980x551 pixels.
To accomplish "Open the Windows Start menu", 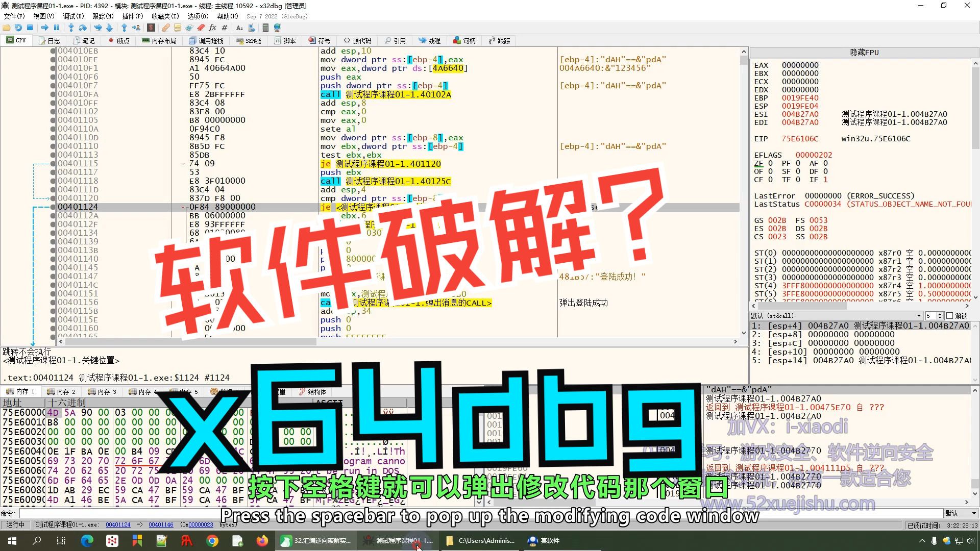I will 12,540.
